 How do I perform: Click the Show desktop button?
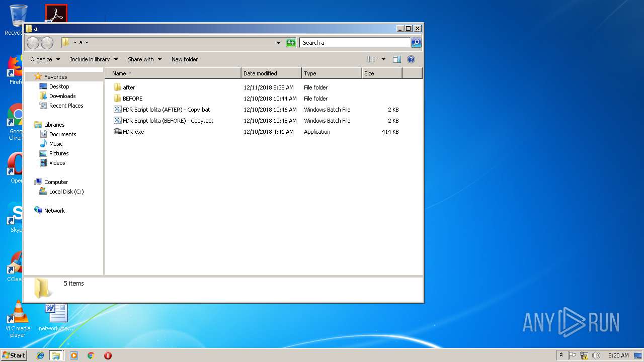(x=639, y=355)
